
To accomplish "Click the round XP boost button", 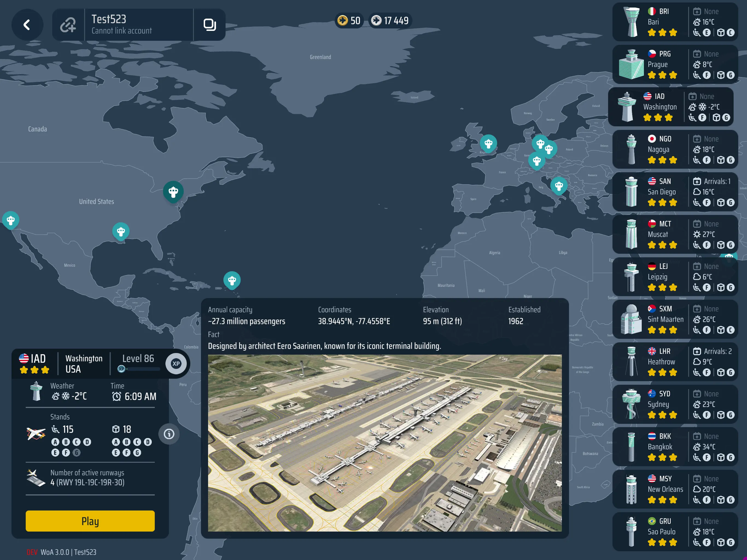I will point(176,364).
